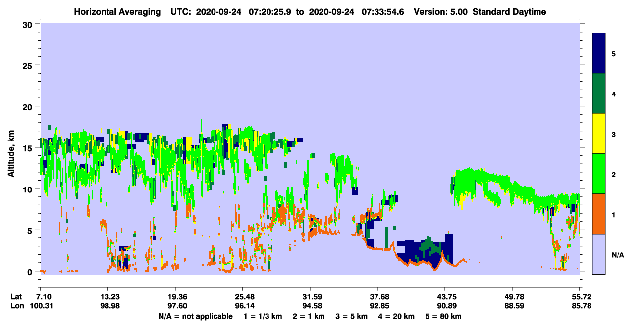644x330 pixels.
Task: Click legend text '5 = 80 km'
Action: pyautogui.click(x=444, y=316)
